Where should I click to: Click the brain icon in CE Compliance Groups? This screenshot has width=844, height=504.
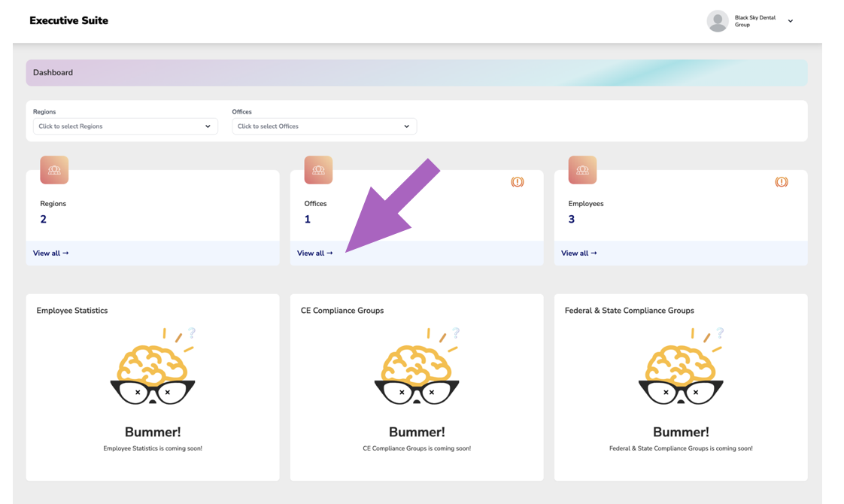pyautogui.click(x=416, y=365)
